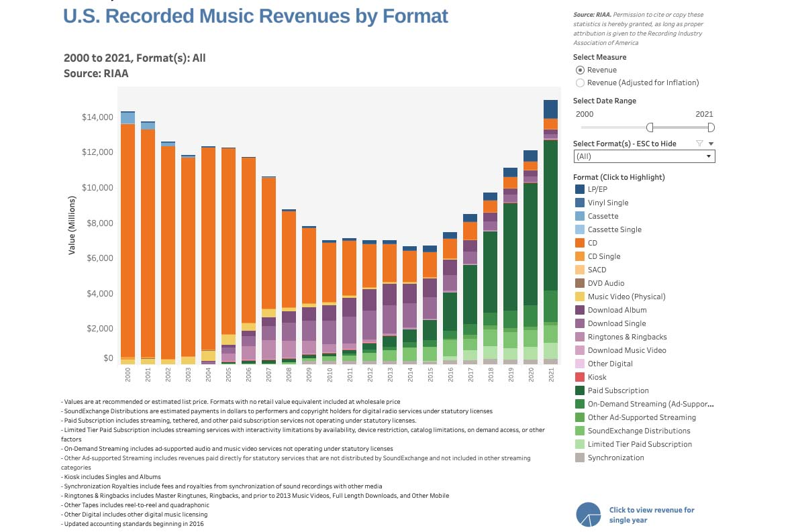Click the filter funnel icon beside Select Format(s)

click(x=699, y=144)
